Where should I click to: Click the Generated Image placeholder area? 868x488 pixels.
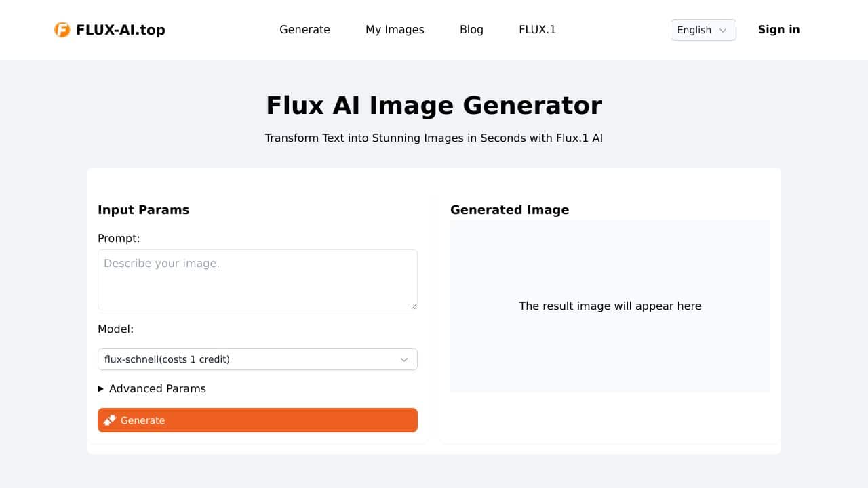tap(610, 306)
